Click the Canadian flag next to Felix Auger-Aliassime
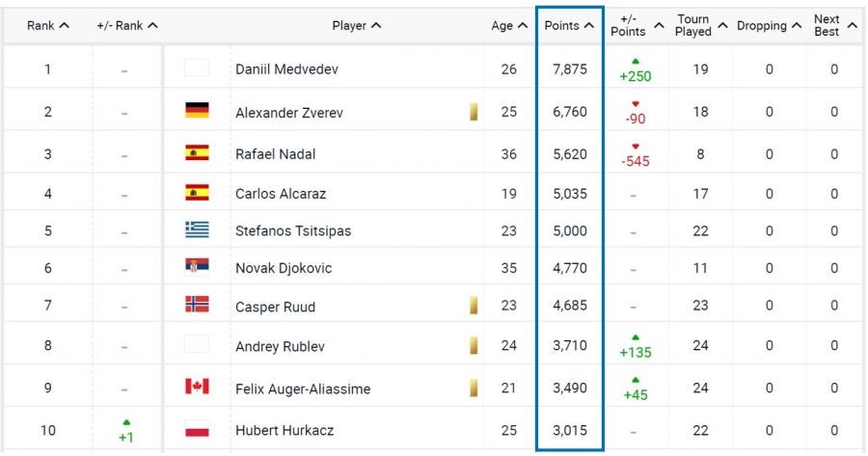Viewport: 868px width, 456px height. 197,387
